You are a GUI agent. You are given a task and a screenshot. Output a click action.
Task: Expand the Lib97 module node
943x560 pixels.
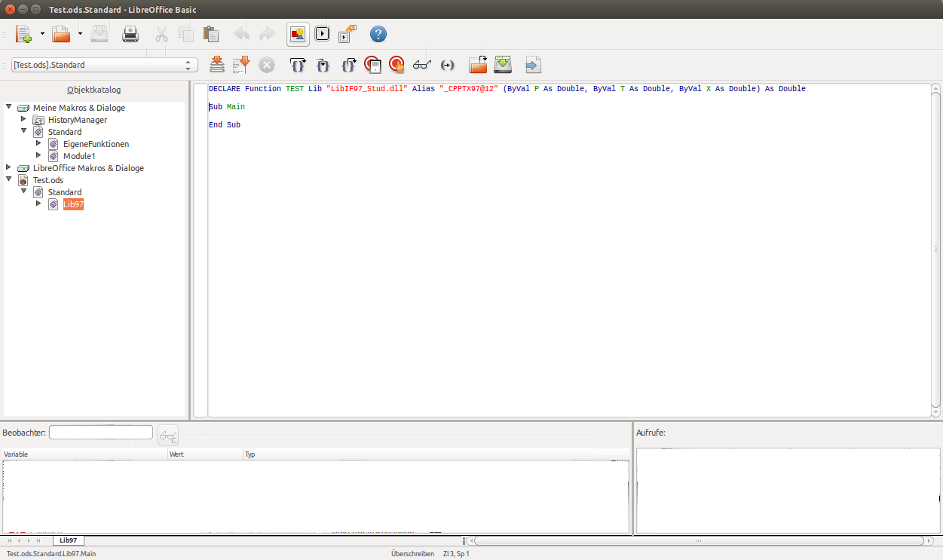click(x=38, y=203)
